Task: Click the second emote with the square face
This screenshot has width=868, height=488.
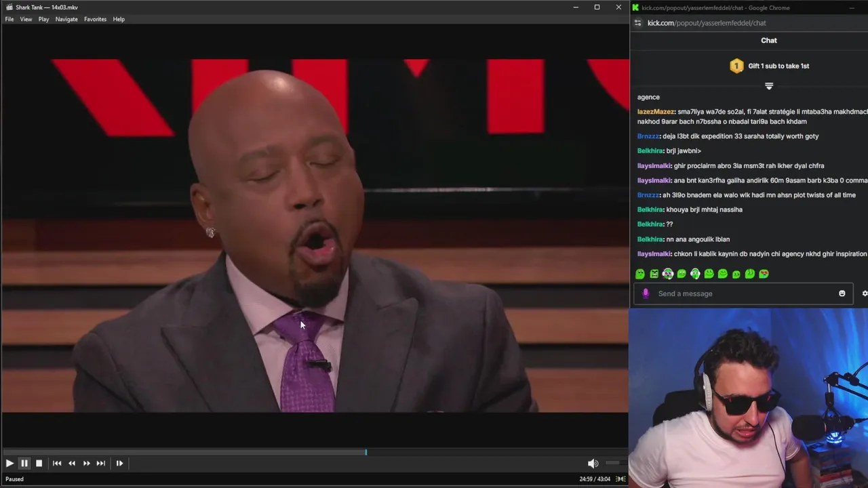Action: coord(654,274)
